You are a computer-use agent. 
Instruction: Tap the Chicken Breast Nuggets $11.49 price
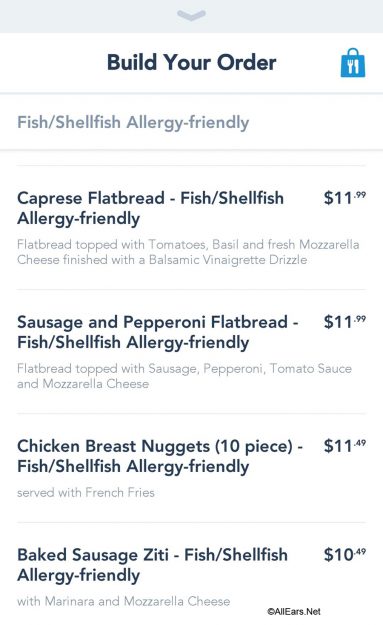point(345,446)
